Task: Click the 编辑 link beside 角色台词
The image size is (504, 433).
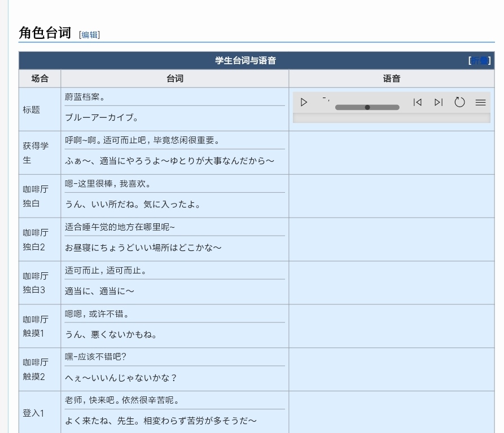Action: click(89, 35)
